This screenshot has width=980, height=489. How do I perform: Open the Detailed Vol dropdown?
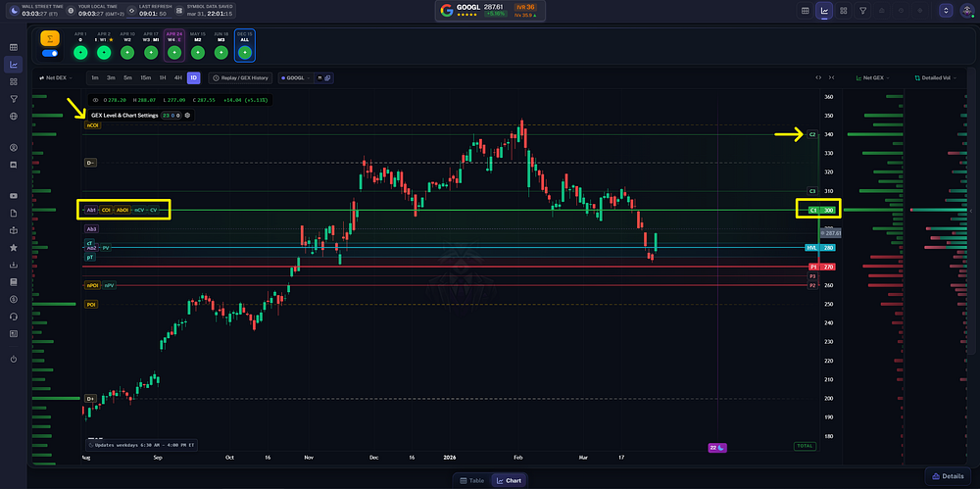tap(936, 78)
